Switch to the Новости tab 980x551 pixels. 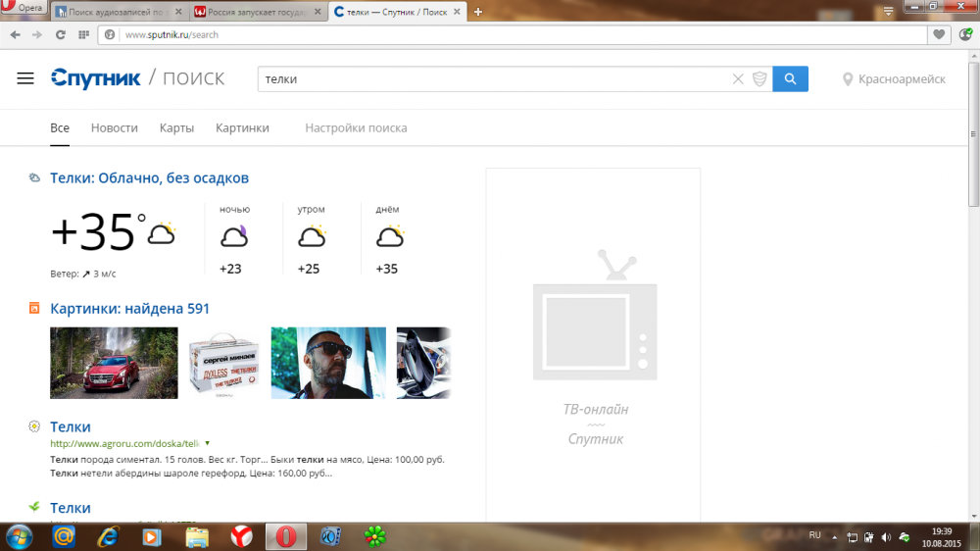[x=114, y=127]
